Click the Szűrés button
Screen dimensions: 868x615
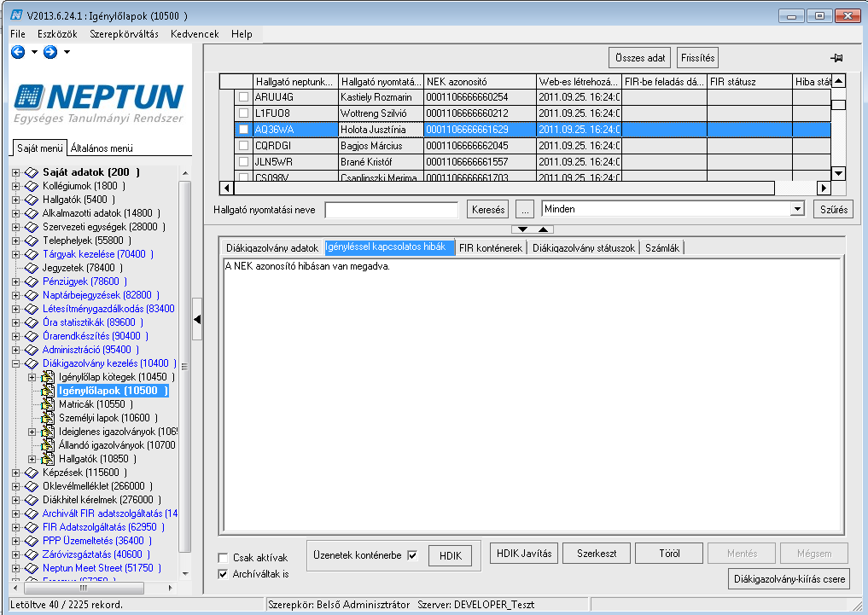click(x=834, y=210)
